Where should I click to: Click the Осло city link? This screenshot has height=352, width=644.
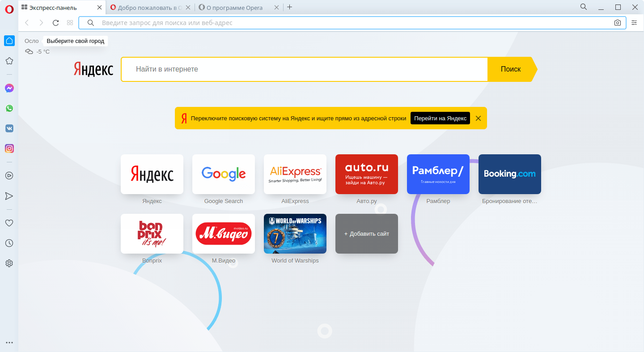pyautogui.click(x=32, y=41)
